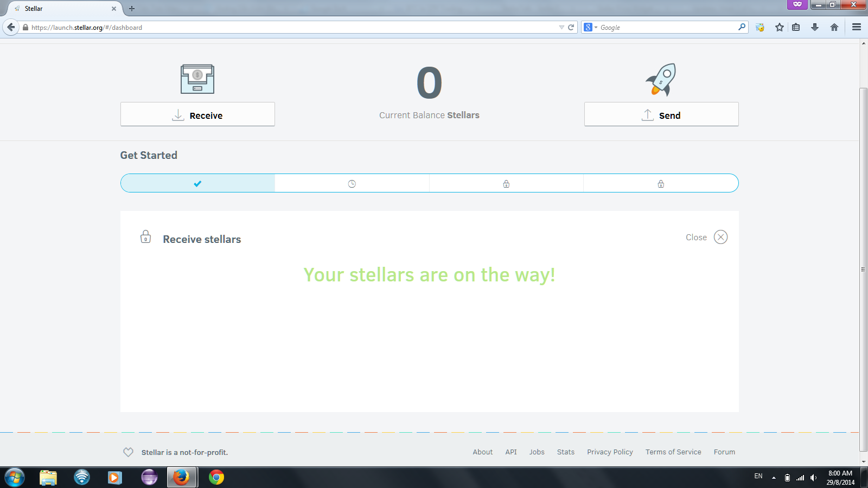Screen dimensions: 868x488
Task: Select the completed checkmark step in Get Started
Action: pyautogui.click(x=197, y=183)
